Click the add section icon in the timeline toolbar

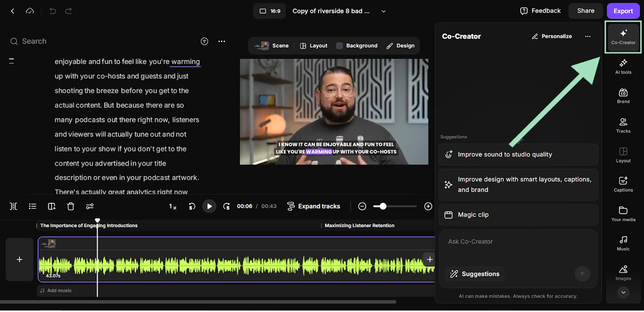point(52,206)
